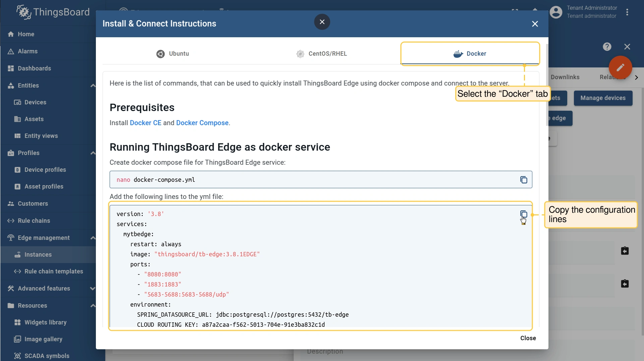
Task: Open Alarms from the sidebar
Action: tap(27, 51)
